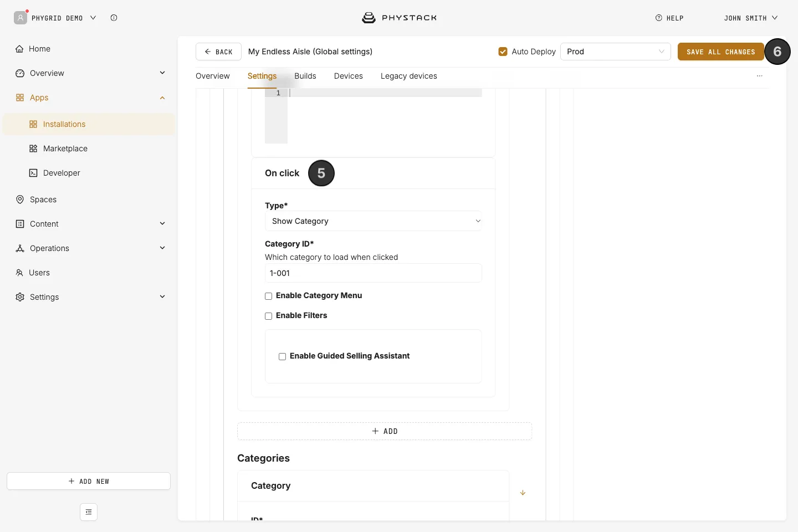Viewport: 798px width, 532px height.
Task: Enable the Category Menu checkbox
Action: pyautogui.click(x=269, y=296)
